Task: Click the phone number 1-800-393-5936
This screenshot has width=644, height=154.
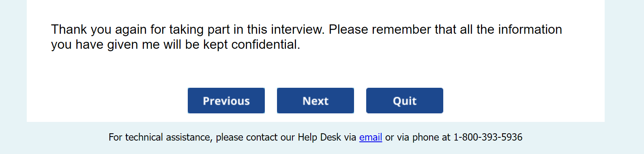Action: click(488, 137)
